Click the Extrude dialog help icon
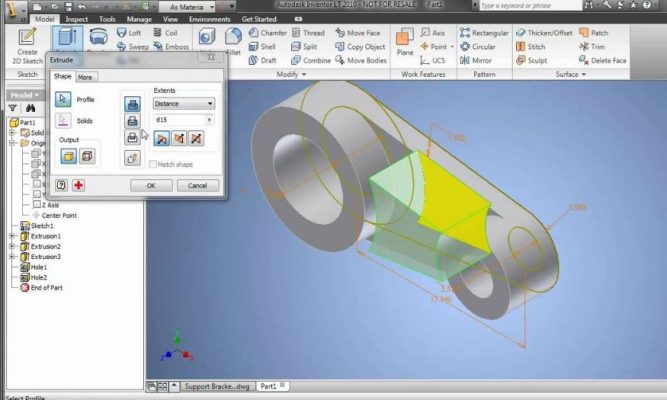The width and height of the screenshot is (667, 400). click(x=62, y=185)
